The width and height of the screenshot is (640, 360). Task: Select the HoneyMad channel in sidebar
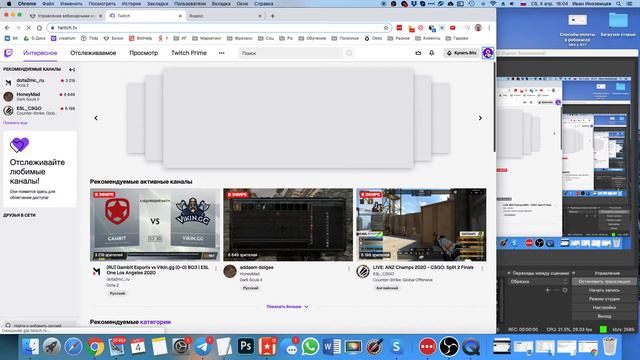tap(39, 96)
